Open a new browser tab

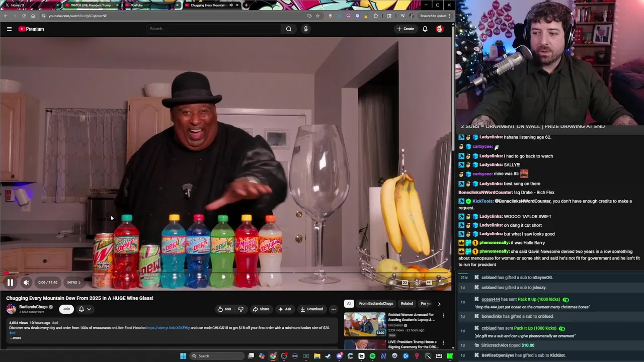point(246,5)
